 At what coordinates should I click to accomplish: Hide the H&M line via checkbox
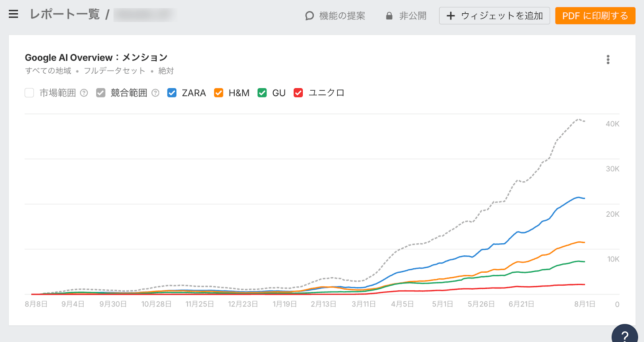pyautogui.click(x=219, y=93)
